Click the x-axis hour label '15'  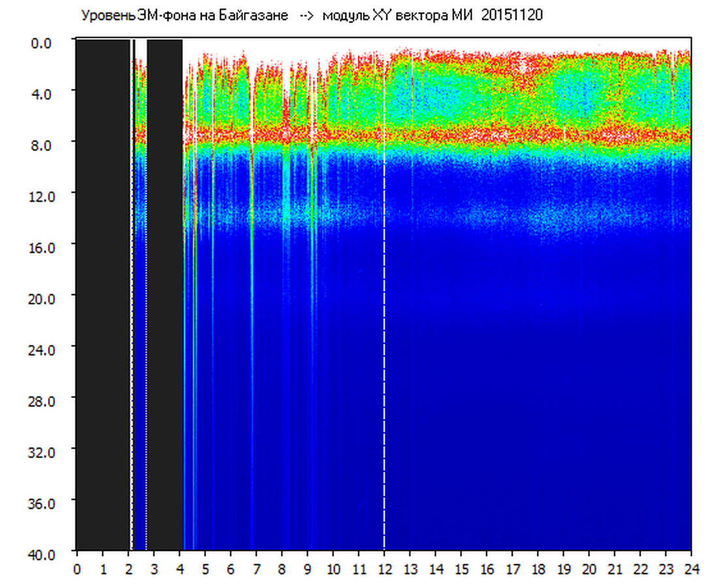coord(461,569)
